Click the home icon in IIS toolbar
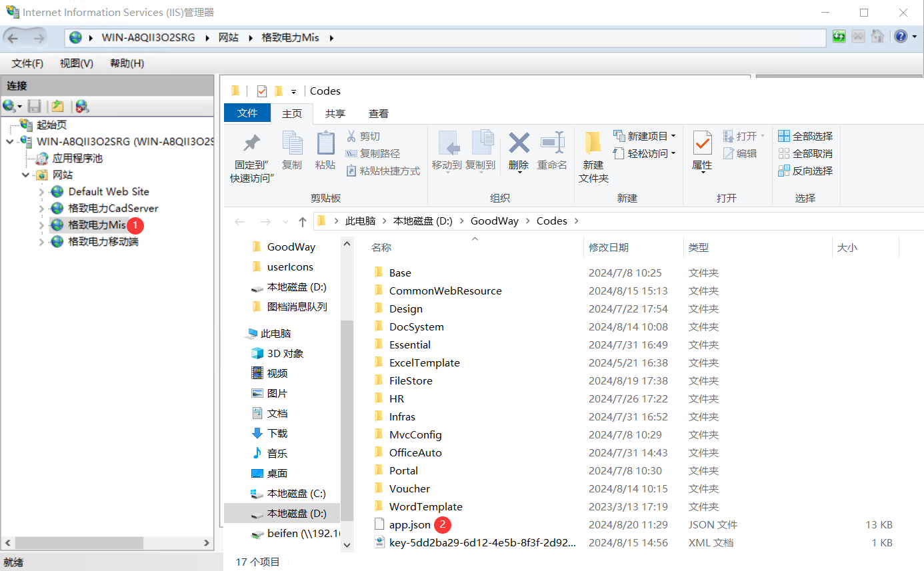The height and width of the screenshot is (571, 924). [x=878, y=37]
